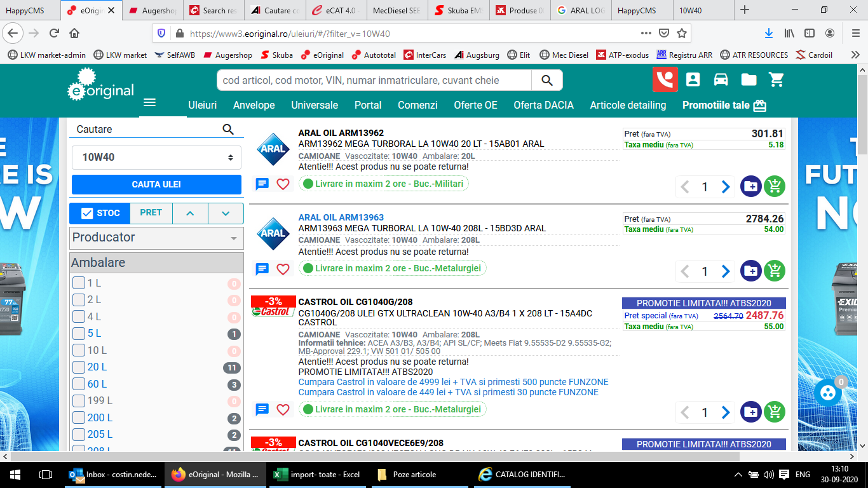This screenshot has width=868, height=488.
Task: Open the Comenzi menu
Action: click(x=417, y=105)
